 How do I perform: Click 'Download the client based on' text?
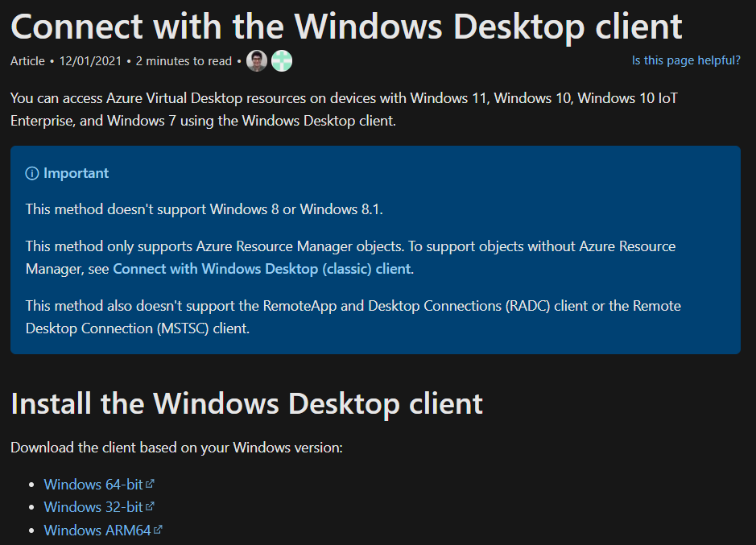[x=104, y=448]
